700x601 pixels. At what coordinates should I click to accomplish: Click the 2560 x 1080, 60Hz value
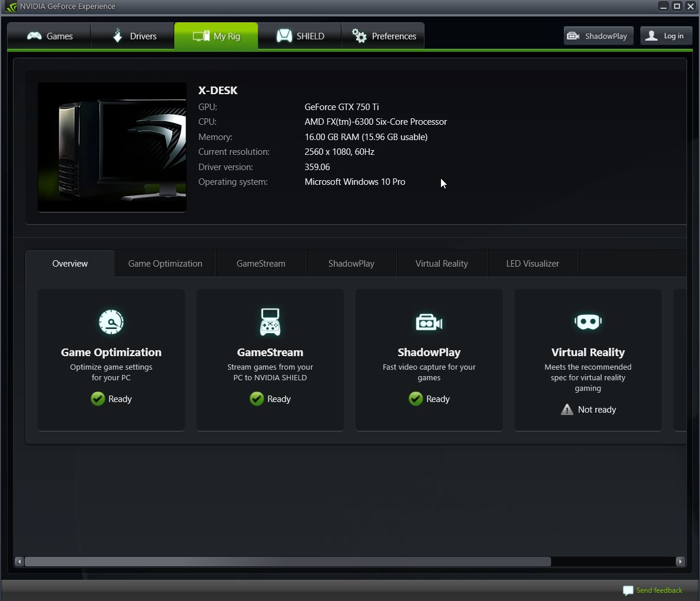[339, 152]
